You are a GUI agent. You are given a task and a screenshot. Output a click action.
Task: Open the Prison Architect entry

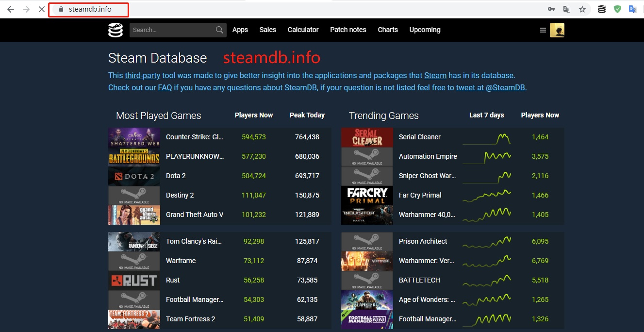pyautogui.click(x=423, y=241)
